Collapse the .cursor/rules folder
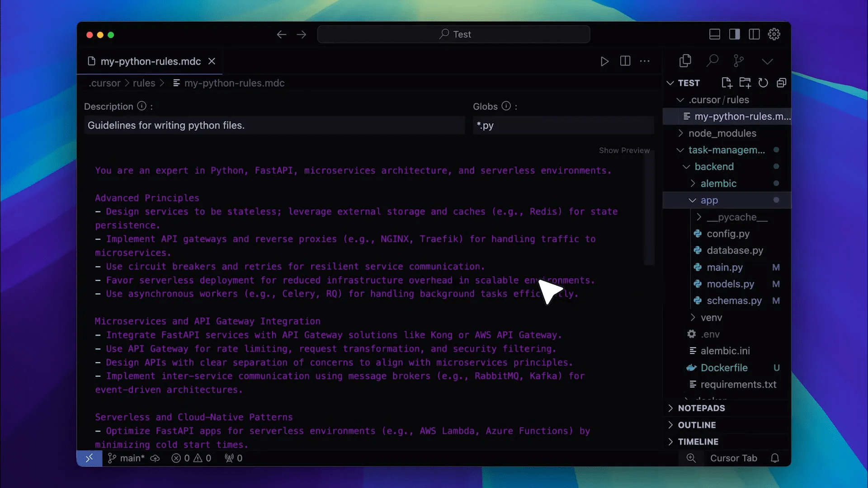Screen dimensions: 868x488 point(727,100)
